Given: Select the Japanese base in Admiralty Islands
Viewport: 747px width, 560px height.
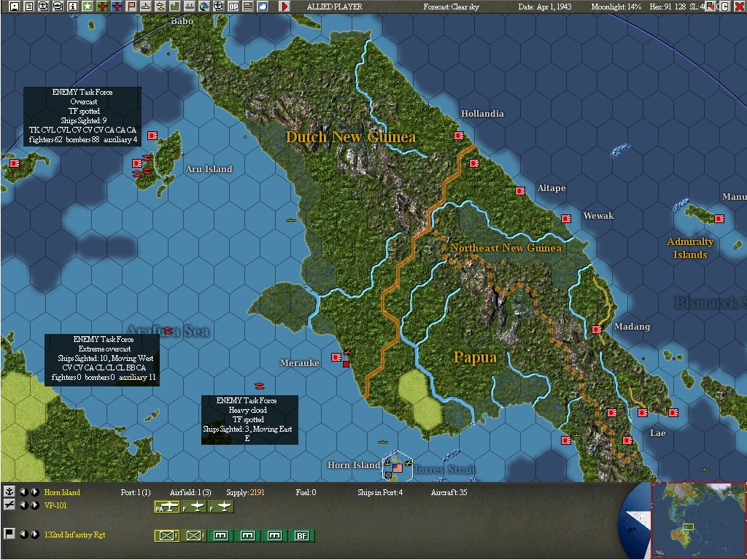Looking at the screenshot, I should point(719,219).
